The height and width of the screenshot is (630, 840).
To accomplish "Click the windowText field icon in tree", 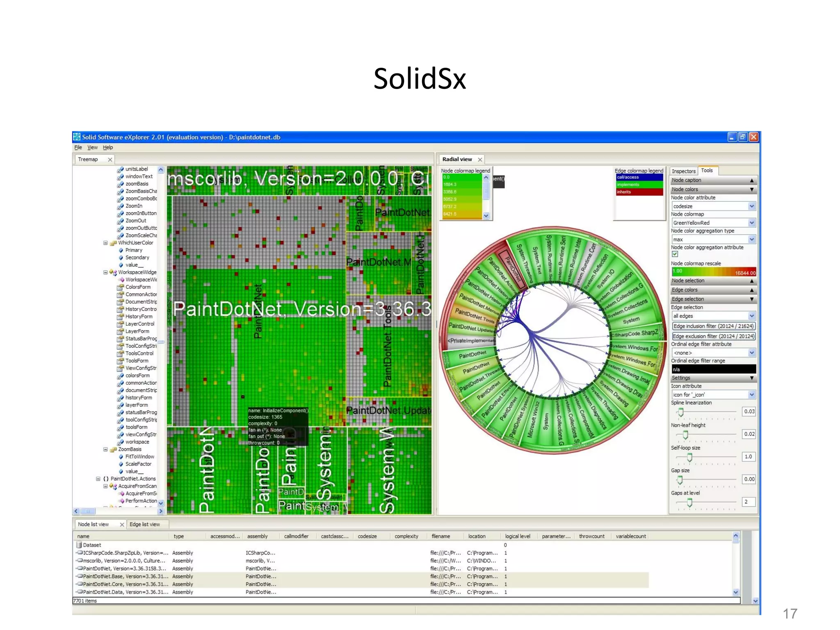I will 120,177.
